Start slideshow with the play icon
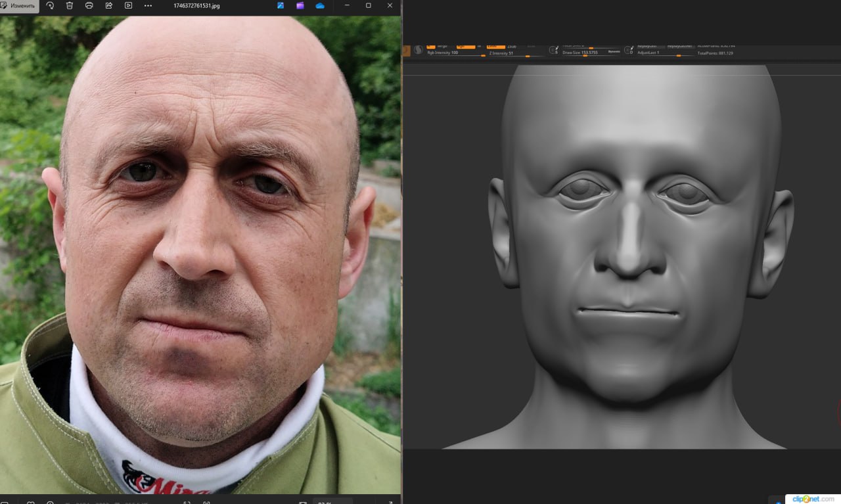Viewport: 841px width, 504px height. (x=129, y=5)
